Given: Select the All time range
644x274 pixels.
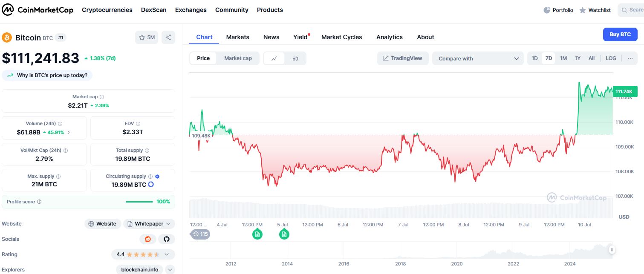Looking at the screenshot, I should (592, 58).
